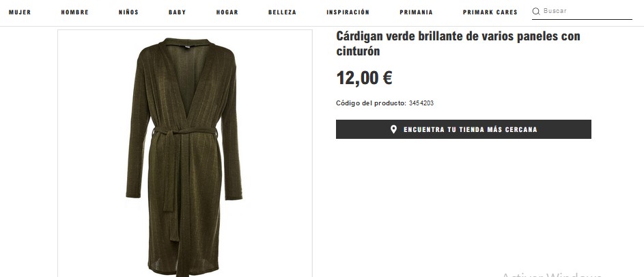Click the cardigan product title
Image resolution: width=644 pixels, height=277 pixels.
458,43
